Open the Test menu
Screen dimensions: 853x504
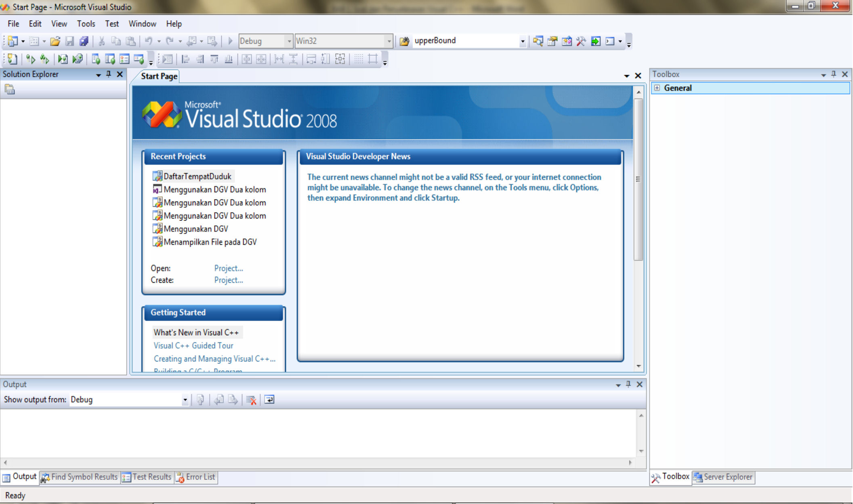pyautogui.click(x=112, y=24)
